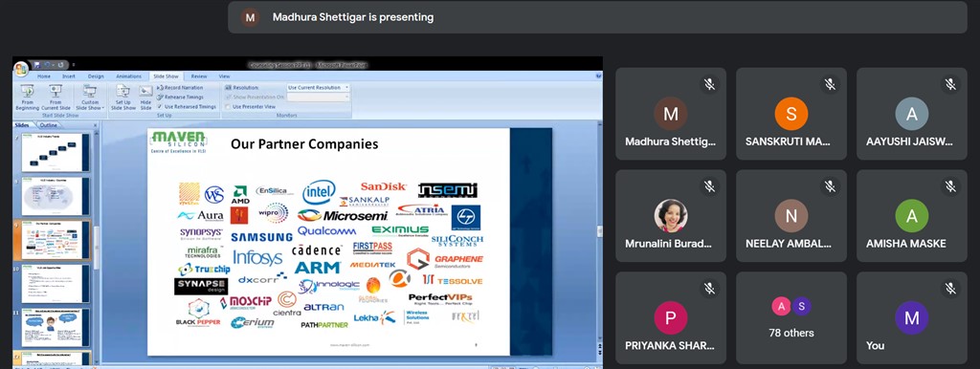The width and height of the screenshot is (980, 369).
Task: Switch to the Animations ribbon tab
Action: point(129,76)
